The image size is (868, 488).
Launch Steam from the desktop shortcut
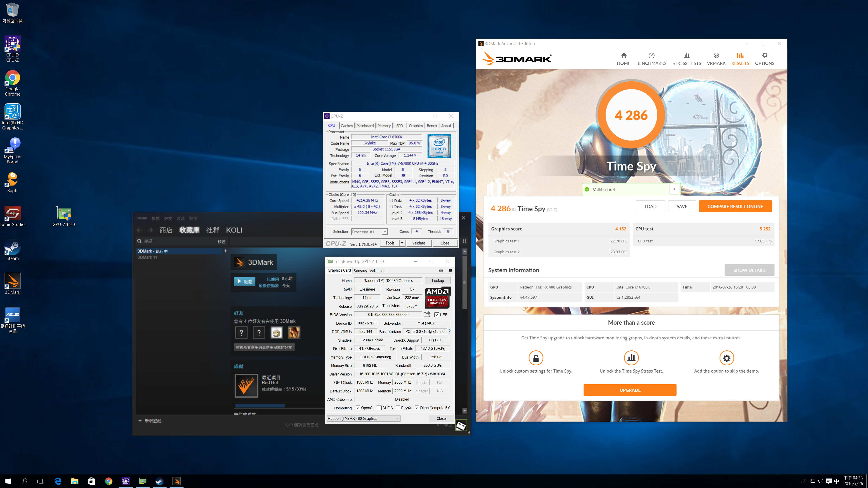pos(12,250)
